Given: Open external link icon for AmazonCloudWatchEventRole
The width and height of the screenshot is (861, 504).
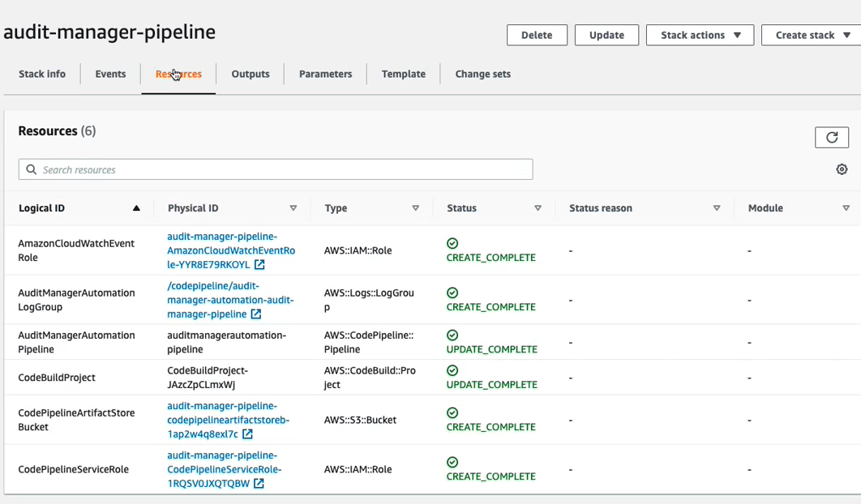Looking at the screenshot, I should click(x=259, y=265).
